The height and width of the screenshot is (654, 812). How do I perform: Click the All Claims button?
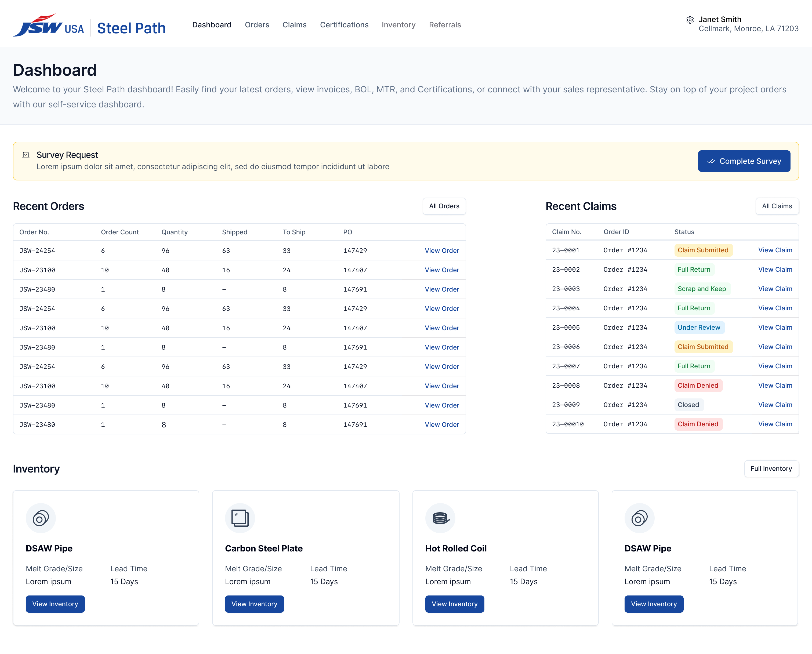point(777,206)
